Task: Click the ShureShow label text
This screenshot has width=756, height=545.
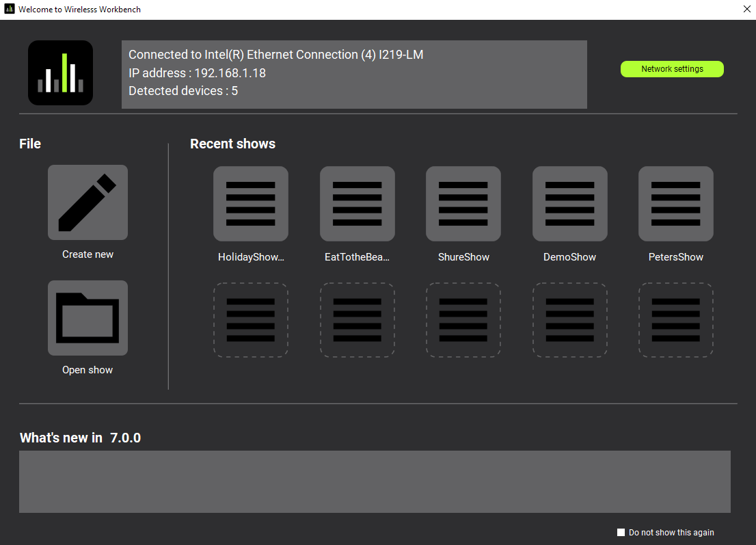Action: click(463, 256)
